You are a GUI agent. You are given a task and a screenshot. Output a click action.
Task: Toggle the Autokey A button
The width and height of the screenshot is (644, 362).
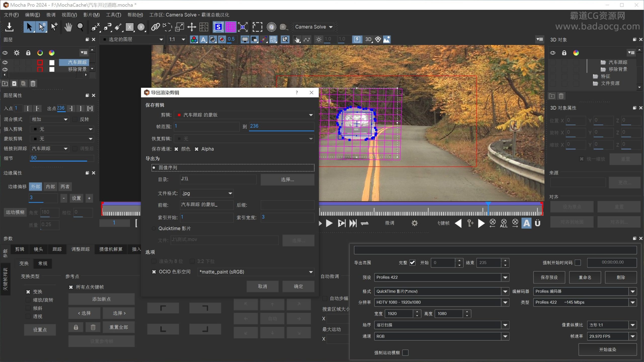pos(527,223)
